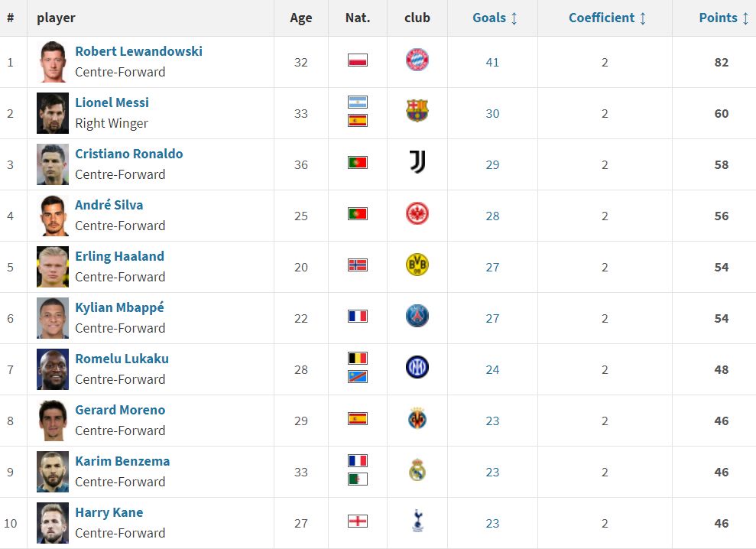Screen dimensions: 756x549
Task: Click Cristiano Ronaldo's portrait thumbnail
Action: [x=53, y=164]
